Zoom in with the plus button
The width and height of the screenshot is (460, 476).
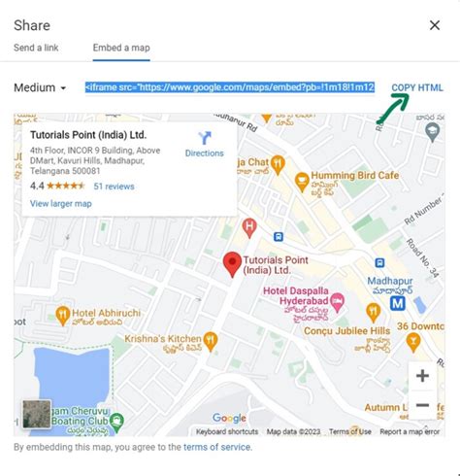pyautogui.click(x=422, y=376)
